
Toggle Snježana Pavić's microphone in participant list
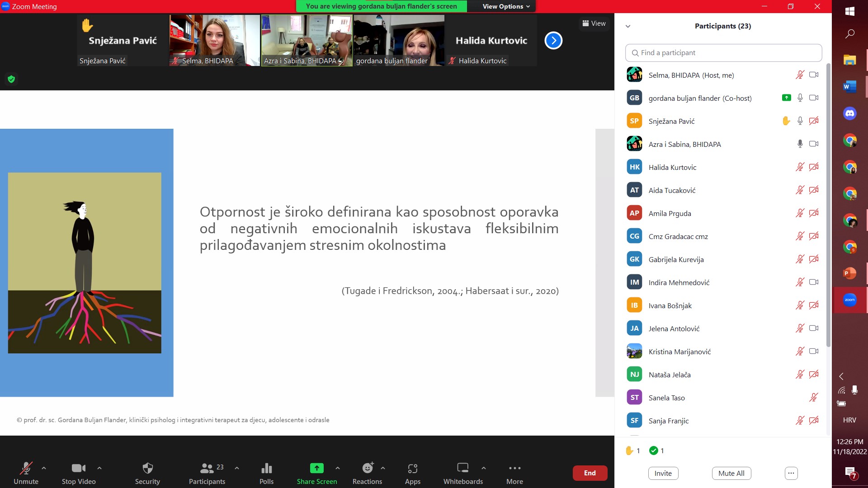click(x=800, y=121)
